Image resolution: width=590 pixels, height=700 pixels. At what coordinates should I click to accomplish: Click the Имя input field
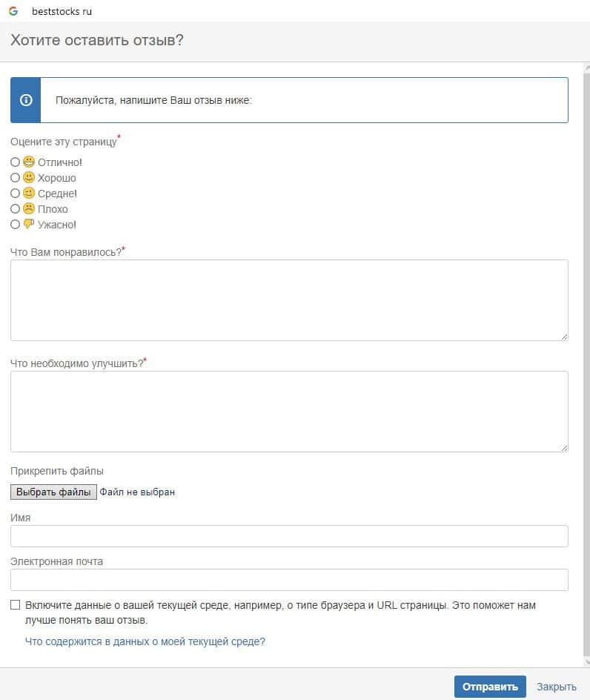[x=289, y=536]
